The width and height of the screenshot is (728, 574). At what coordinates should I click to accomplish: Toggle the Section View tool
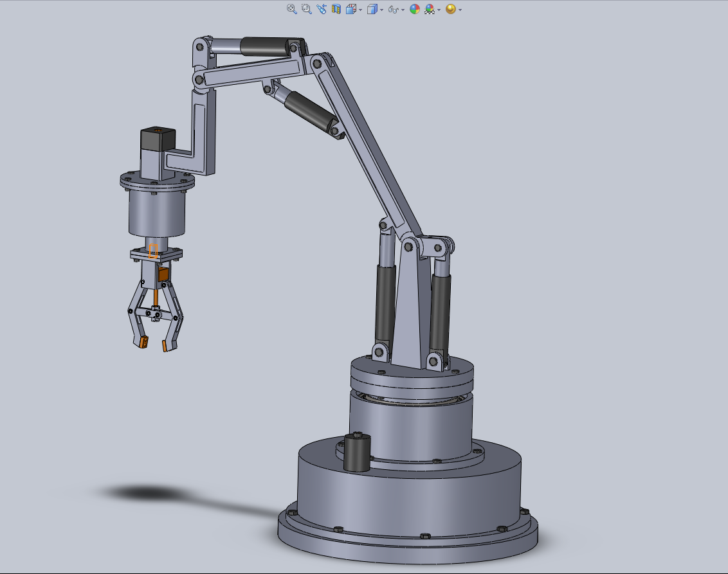[x=336, y=9]
